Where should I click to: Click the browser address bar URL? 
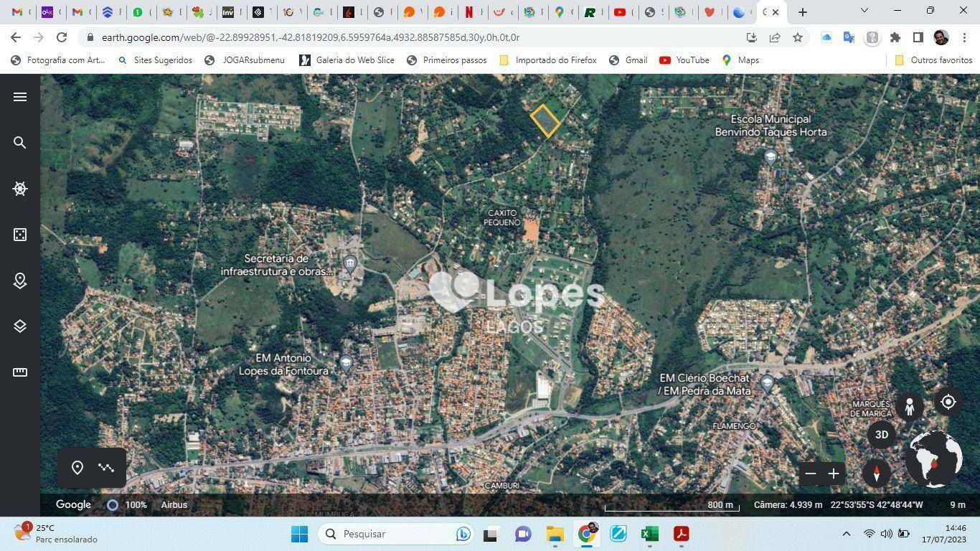[x=311, y=37]
